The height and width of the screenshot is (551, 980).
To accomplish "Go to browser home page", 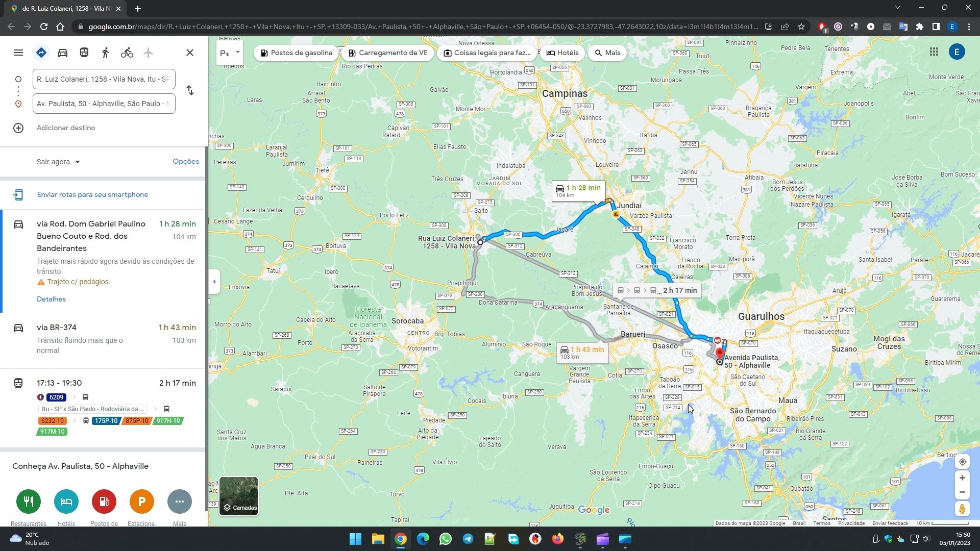I will [x=60, y=27].
